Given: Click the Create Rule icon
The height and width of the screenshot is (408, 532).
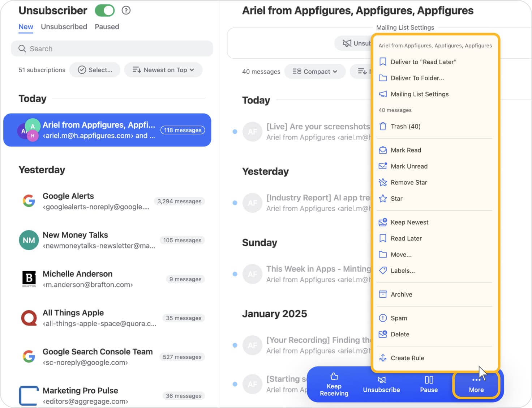Looking at the screenshot, I should pos(383,358).
